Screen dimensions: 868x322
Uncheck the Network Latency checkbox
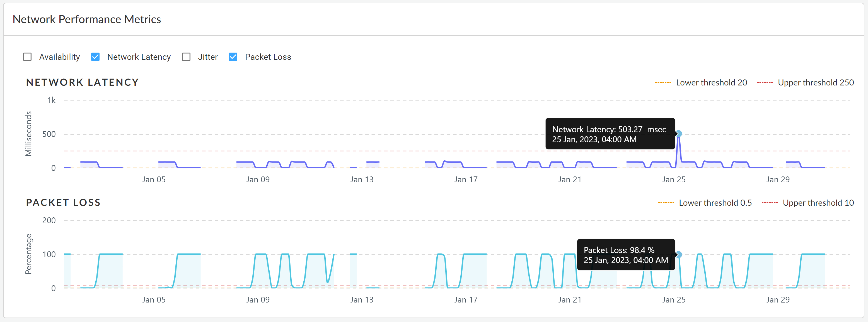coord(95,57)
